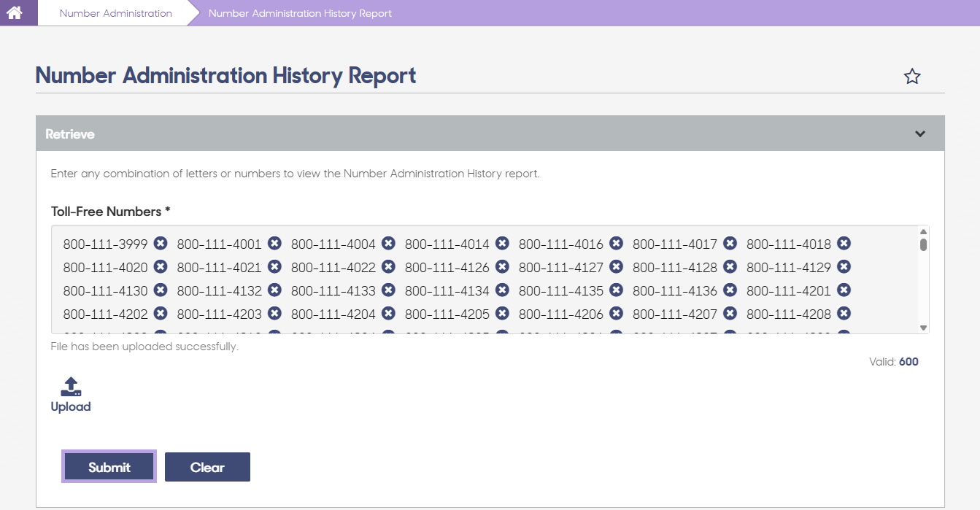
Task: Collapse the Retrieve panel chevron
Action: [x=920, y=134]
